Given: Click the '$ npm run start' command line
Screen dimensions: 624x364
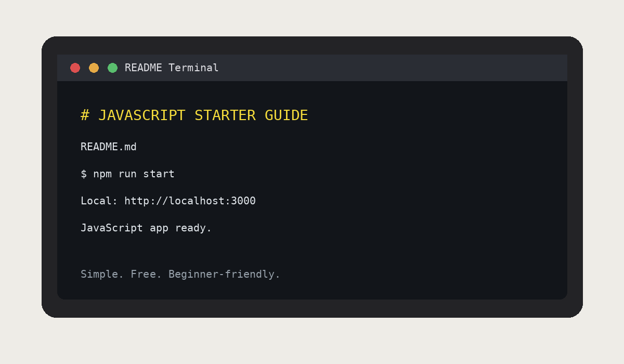Looking at the screenshot, I should (127, 174).
